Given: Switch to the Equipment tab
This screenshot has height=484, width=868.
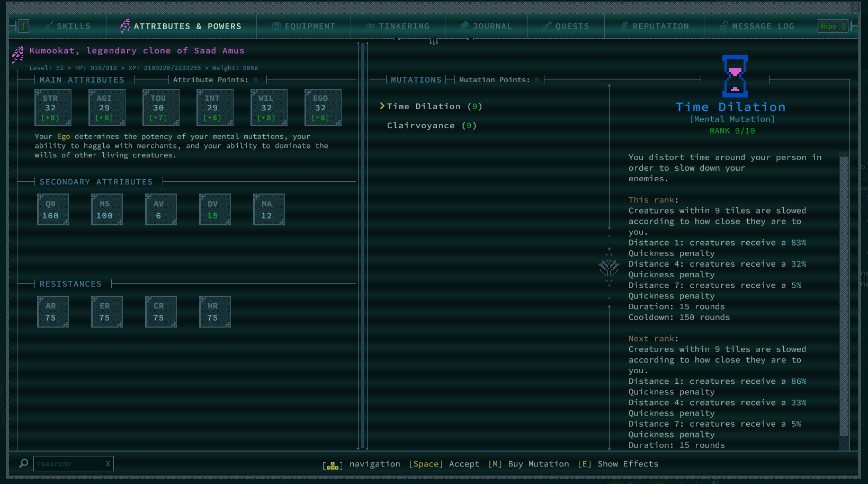Looking at the screenshot, I should (304, 27).
